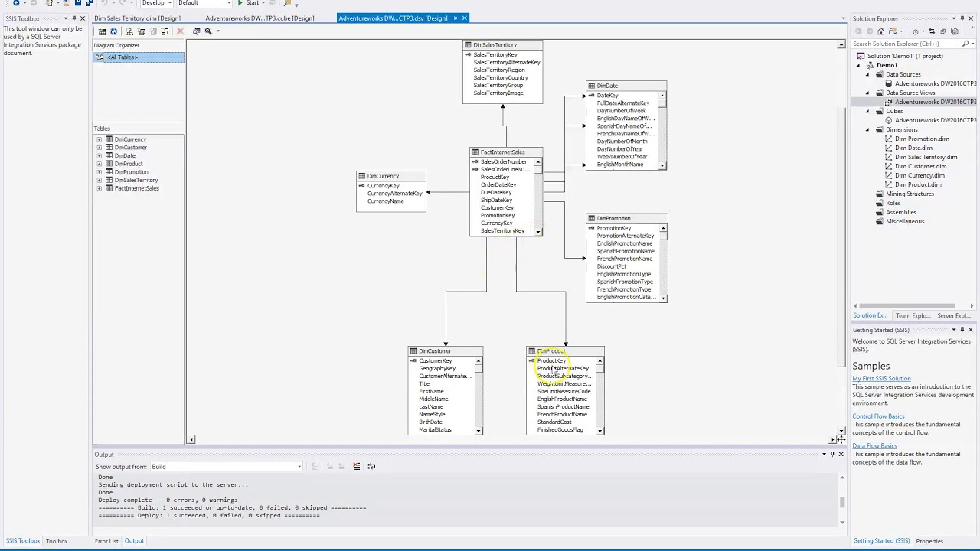Image resolution: width=980 pixels, height=551 pixels.
Task: Select the Output tab at bottom
Action: click(x=134, y=541)
